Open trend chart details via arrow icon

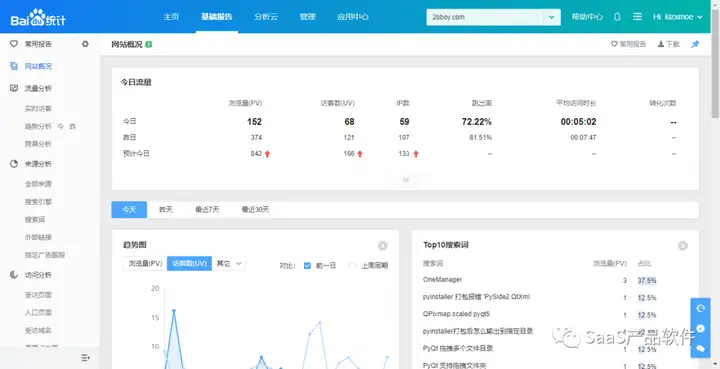tap(382, 246)
